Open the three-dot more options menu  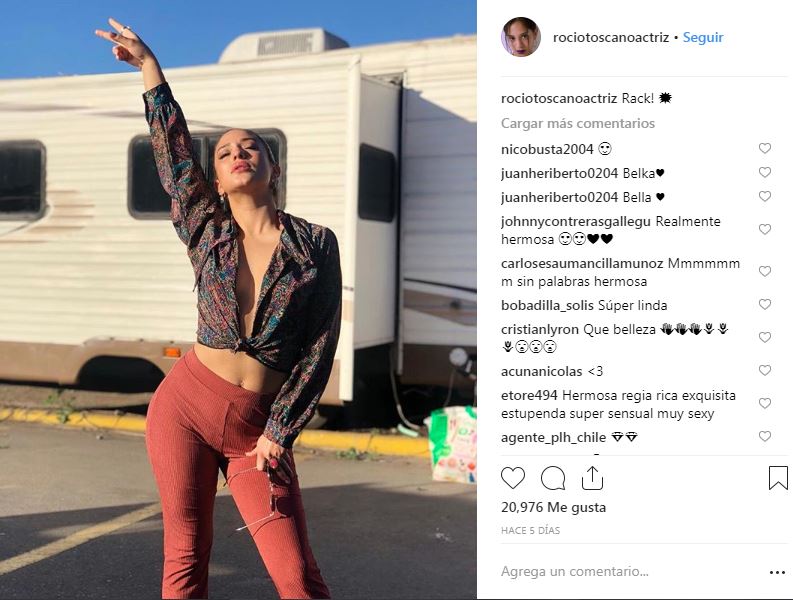(777, 572)
